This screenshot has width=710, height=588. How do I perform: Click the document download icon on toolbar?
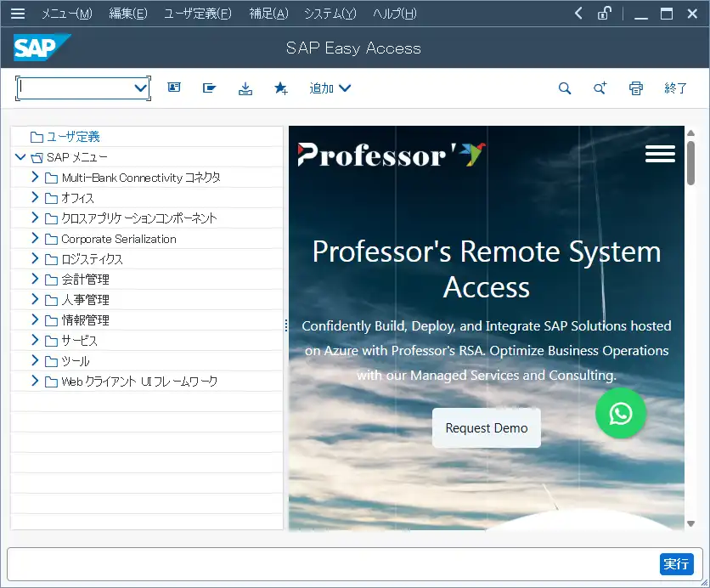tap(245, 88)
